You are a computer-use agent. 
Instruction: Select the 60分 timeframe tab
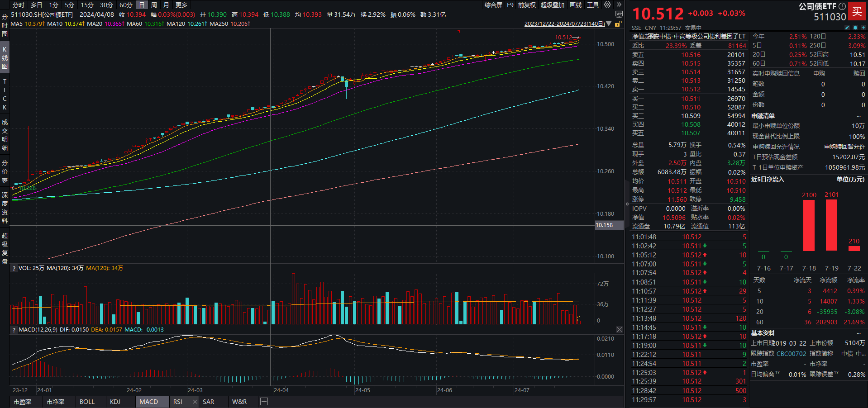(126, 5)
